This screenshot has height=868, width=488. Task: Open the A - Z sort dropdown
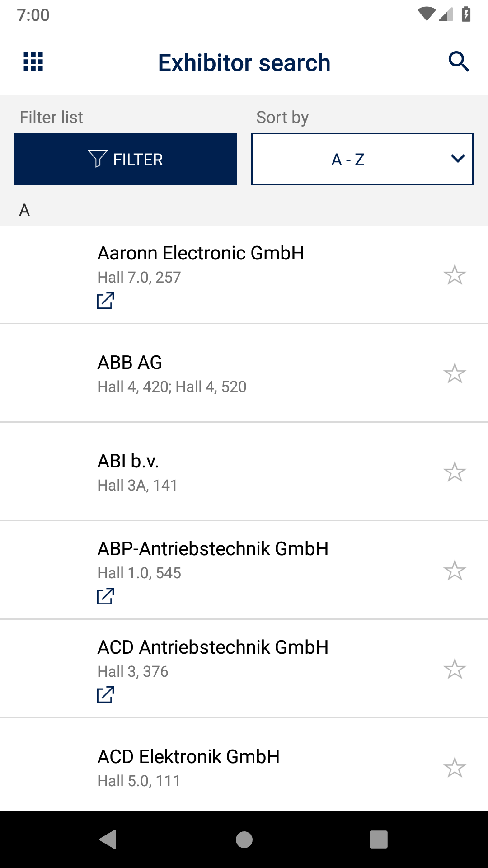coord(348,159)
